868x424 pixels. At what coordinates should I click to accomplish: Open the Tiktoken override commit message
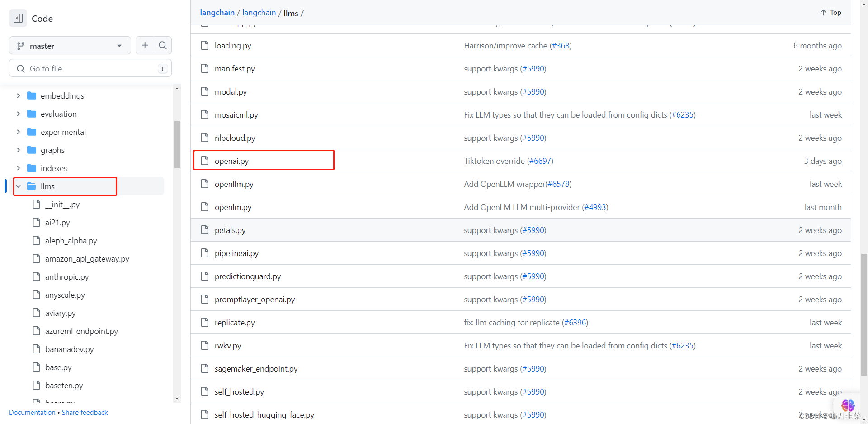[x=494, y=161]
